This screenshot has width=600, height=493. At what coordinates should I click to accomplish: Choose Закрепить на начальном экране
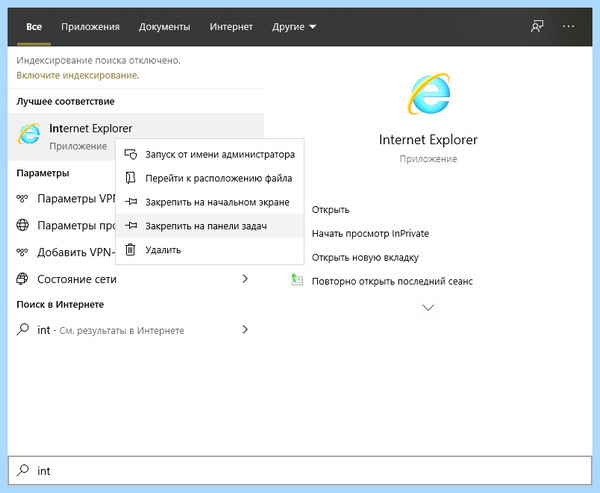[x=210, y=202]
